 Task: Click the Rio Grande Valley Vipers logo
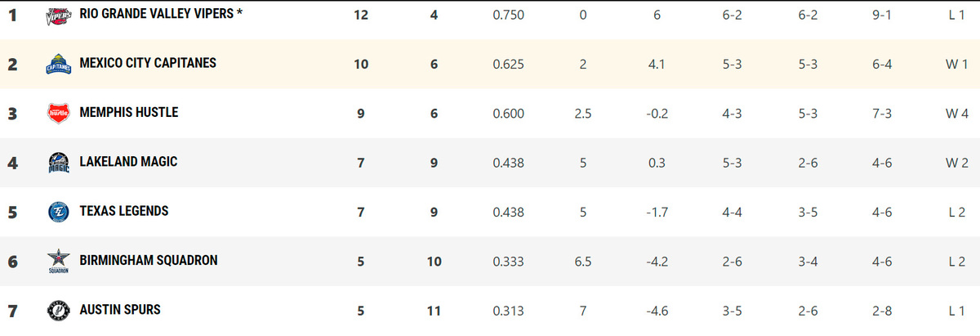pyautogui.click(x=59, y=15)
